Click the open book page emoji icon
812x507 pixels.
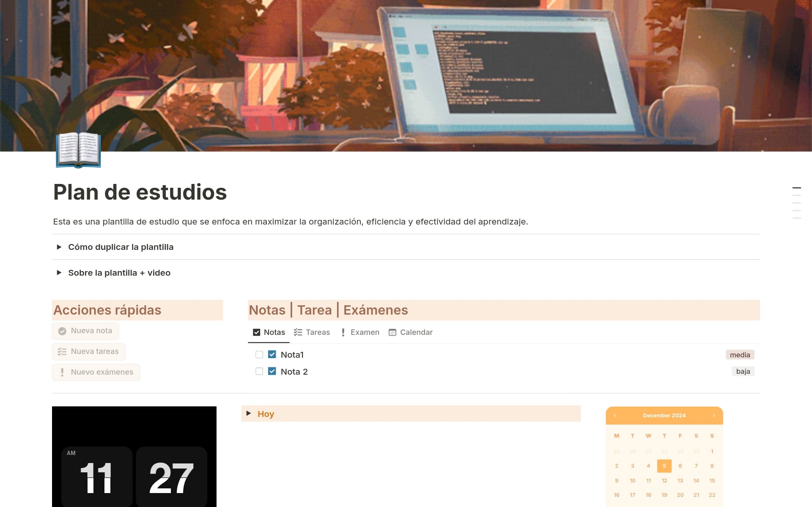point(78,150)
